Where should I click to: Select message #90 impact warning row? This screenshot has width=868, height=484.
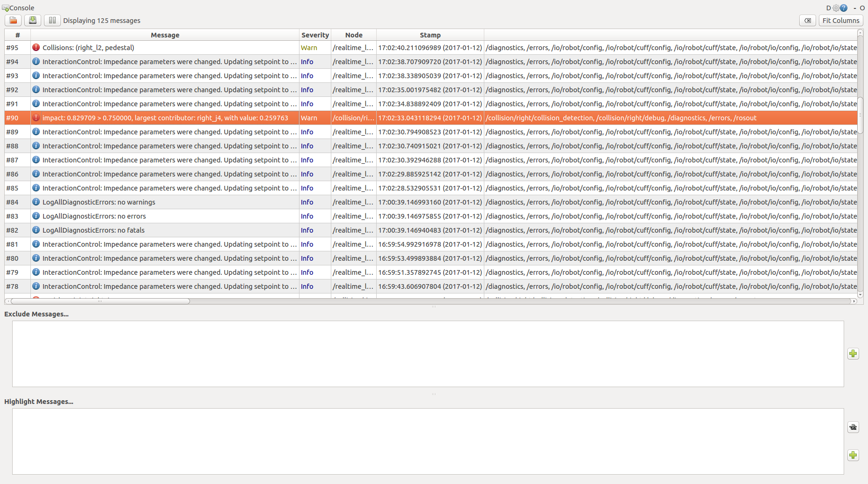(430, 118)
